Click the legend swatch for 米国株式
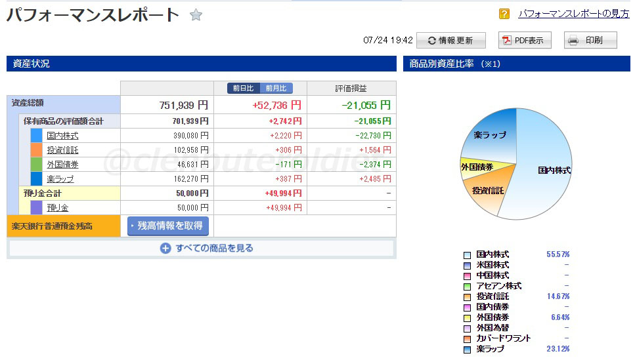The image size is (635, 364). (467, 266)
